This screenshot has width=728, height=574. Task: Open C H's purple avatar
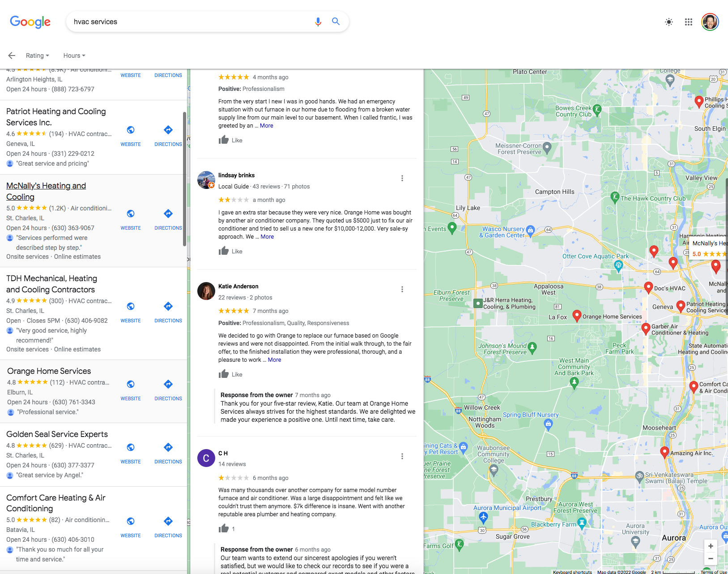(206, 458)
